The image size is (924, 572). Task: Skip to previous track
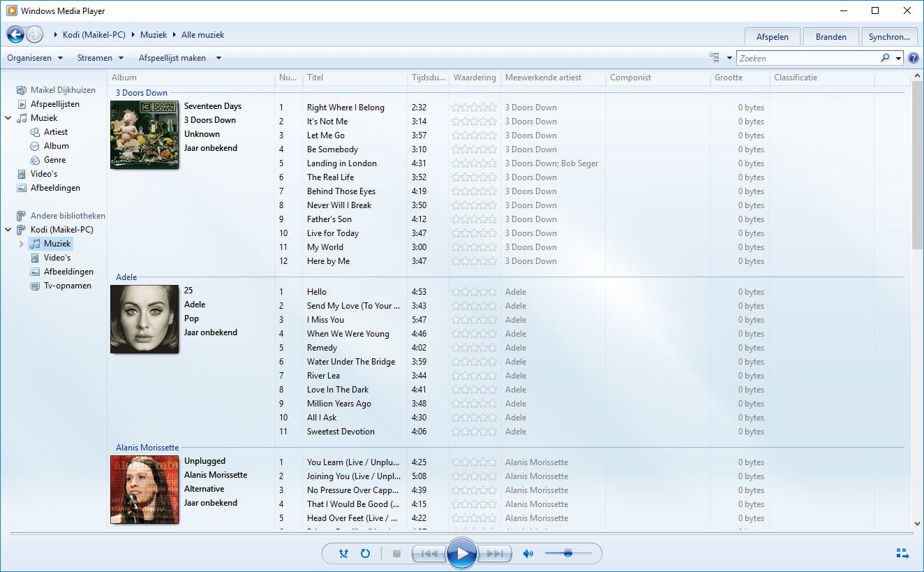[x=429, y=554]
